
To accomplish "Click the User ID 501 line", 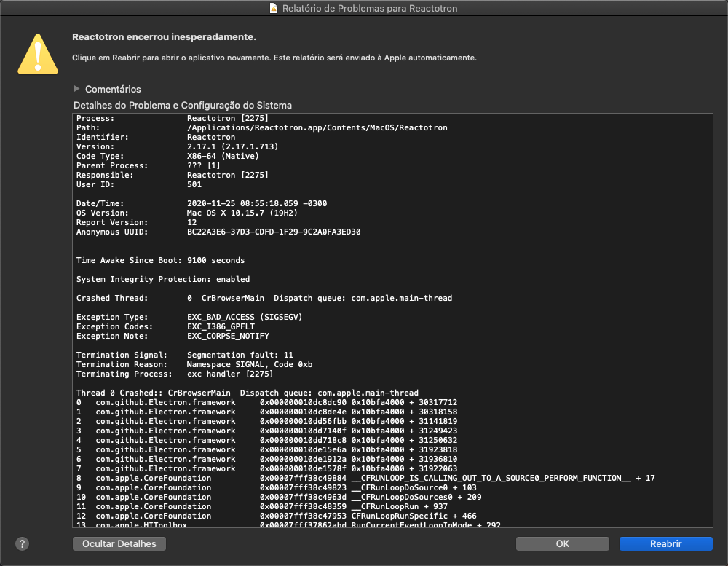I will pos(139,184).
